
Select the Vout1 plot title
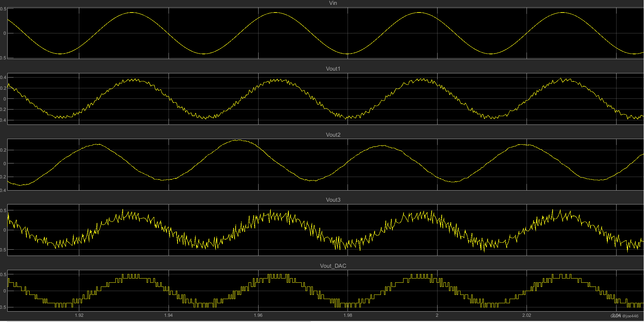point(333,69)
